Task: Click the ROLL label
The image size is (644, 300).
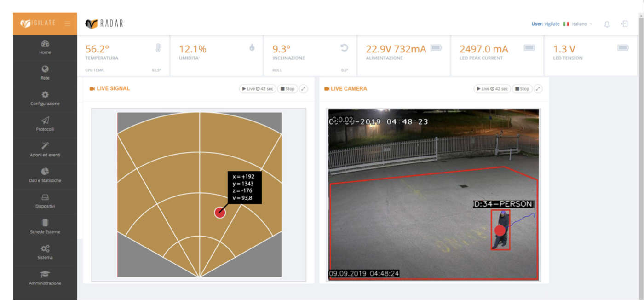Action: point(276,70)
